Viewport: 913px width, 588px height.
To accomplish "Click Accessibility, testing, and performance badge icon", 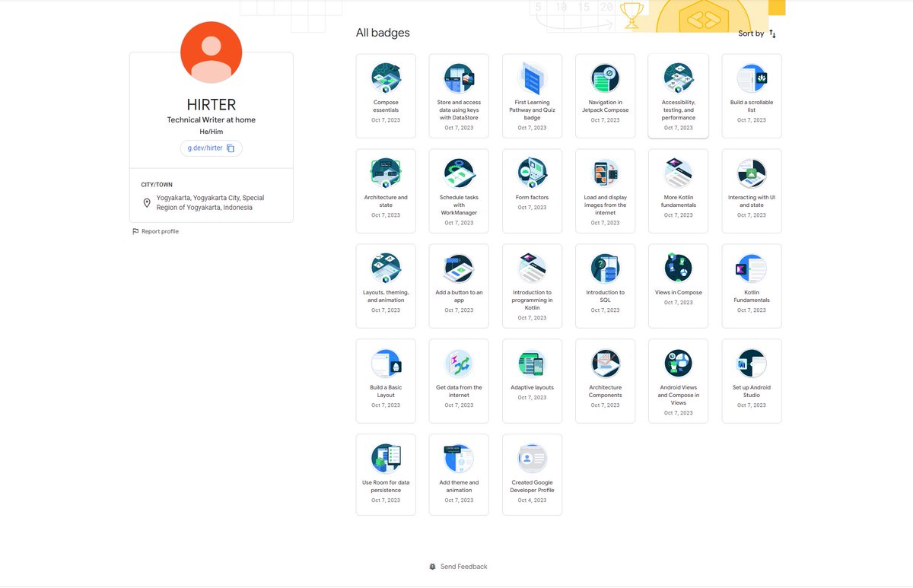I will [678, 78].
